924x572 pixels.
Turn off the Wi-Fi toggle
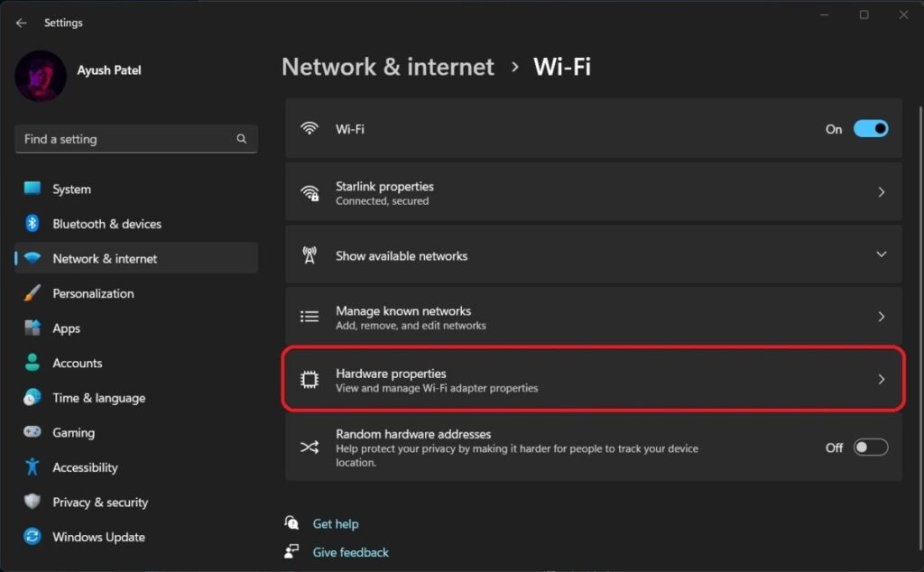click(869, 128)
